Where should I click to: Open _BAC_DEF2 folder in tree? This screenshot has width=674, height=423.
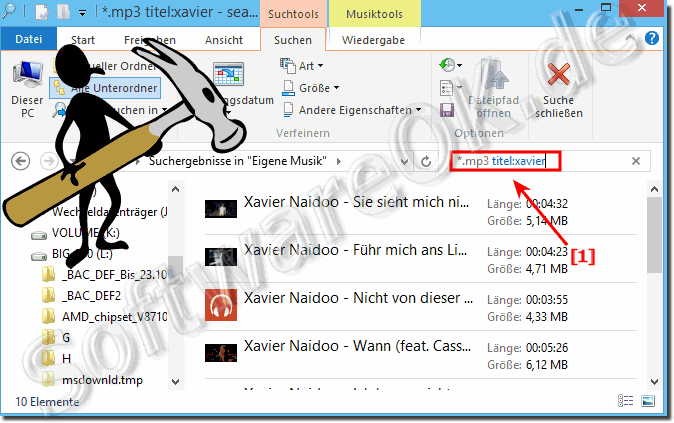pos(91,296)
